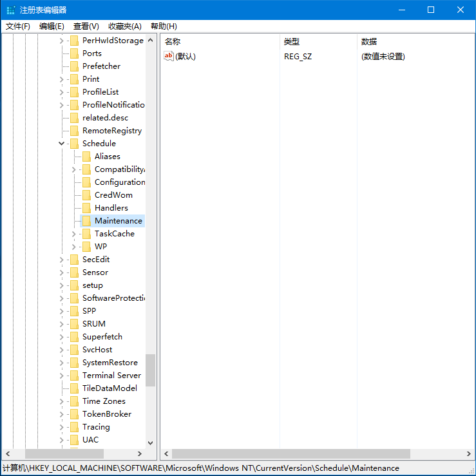Click tree pane scroll left arrow
This screenshot has height=476, width=476.
tap(8, 453)
